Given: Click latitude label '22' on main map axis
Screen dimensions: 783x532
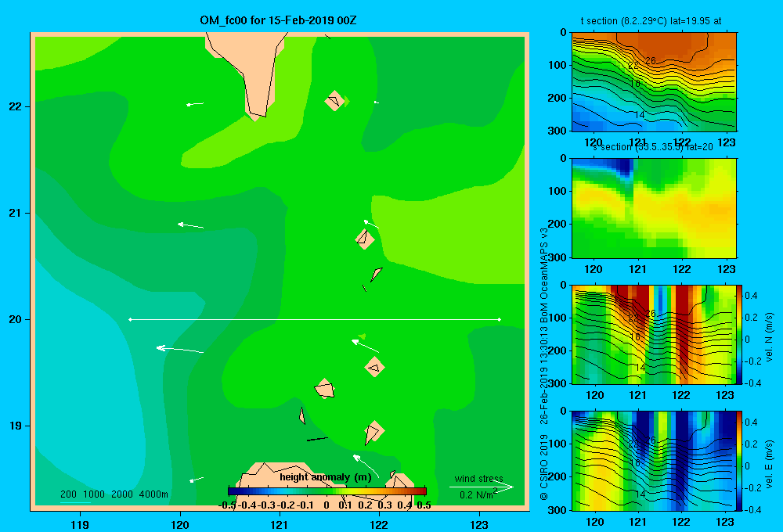Looking at the screenshot, I should click(x=16, y=107).
